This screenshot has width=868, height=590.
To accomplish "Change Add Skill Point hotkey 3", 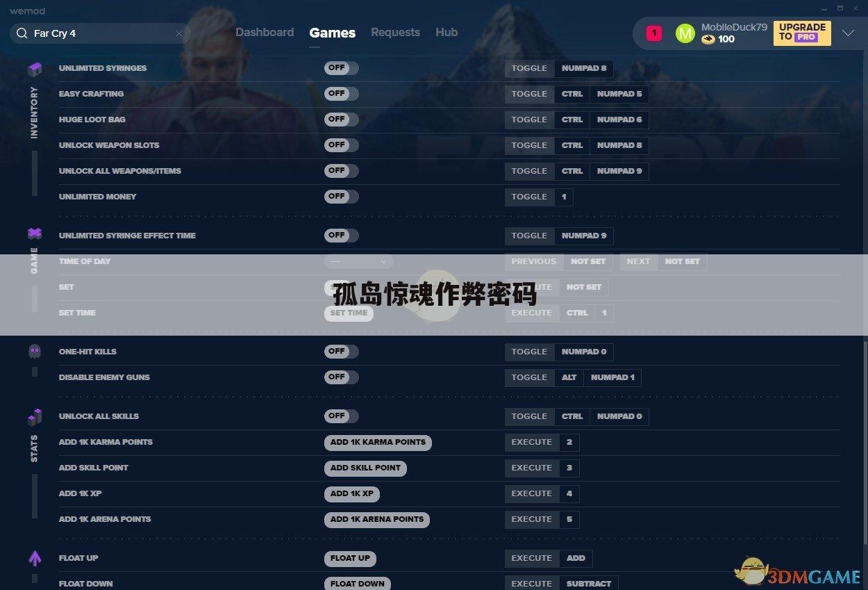I will (x=569, y=468).
